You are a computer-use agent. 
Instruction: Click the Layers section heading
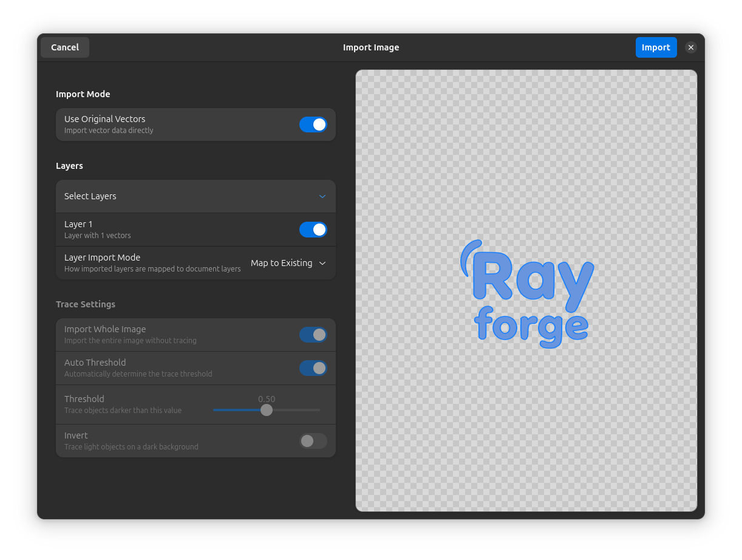(69, 165)
